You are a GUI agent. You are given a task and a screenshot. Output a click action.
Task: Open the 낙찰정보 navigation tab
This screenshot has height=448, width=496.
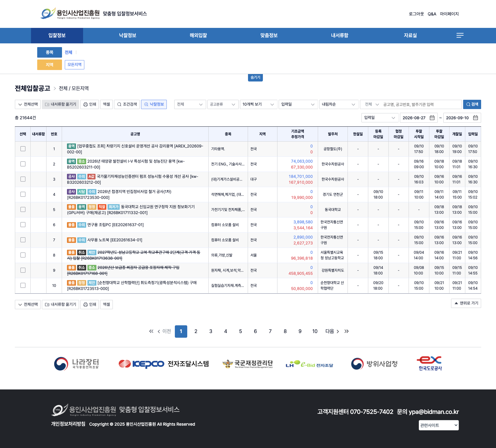[128, 35]
